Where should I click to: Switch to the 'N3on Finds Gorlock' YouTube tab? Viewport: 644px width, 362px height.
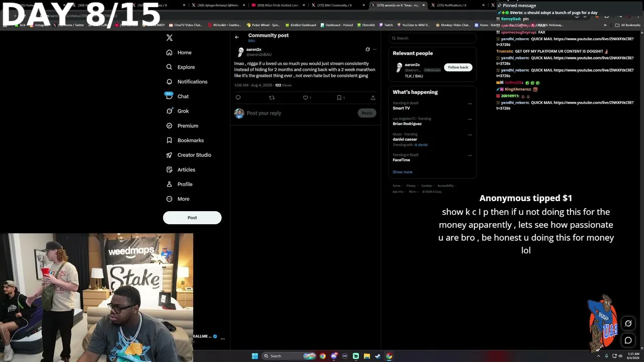278,5
